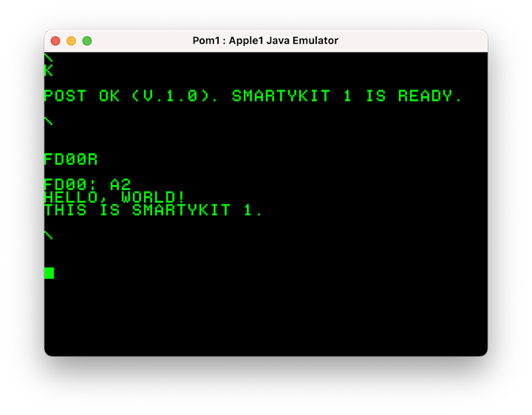
Task: Select the 'FD00R' command text
Action: (x=71, y=159)
